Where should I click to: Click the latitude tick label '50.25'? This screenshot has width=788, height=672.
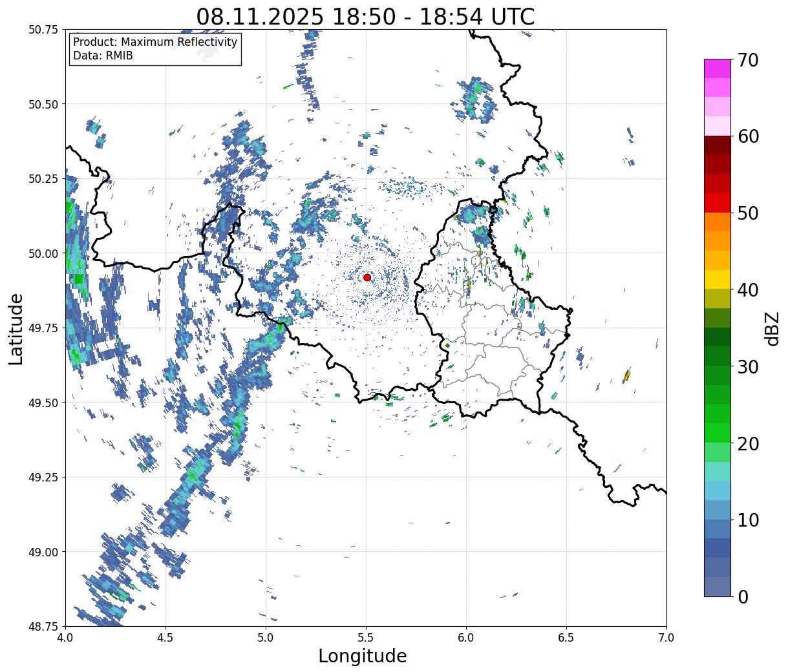point(43,179)
